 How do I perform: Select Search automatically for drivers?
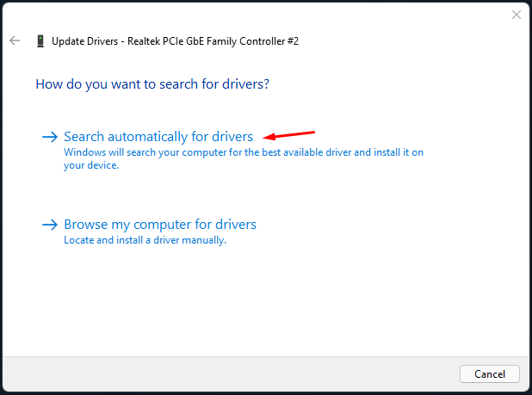click(x=158, y=137)
